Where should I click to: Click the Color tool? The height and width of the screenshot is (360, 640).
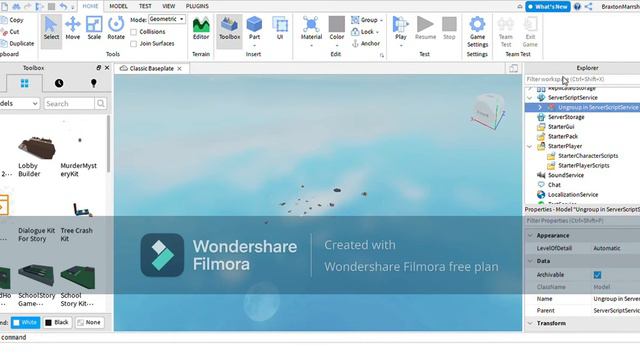(337, 29)
